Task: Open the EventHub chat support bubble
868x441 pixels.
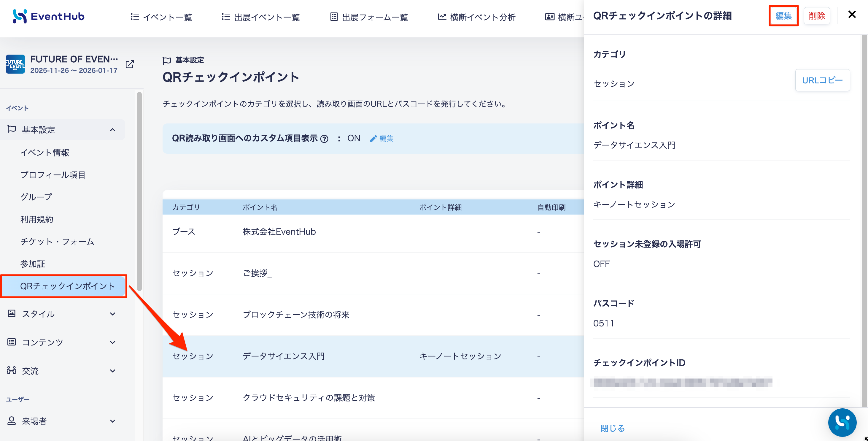Action: point(842,423)
